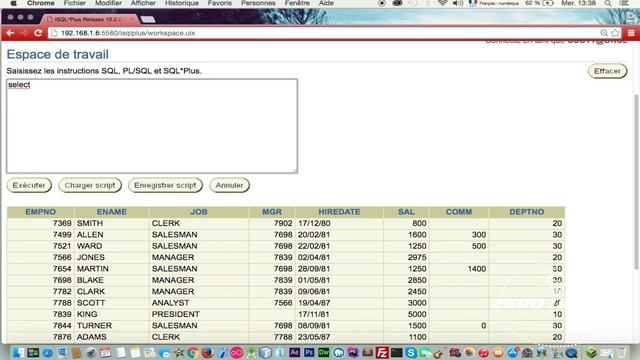Click the Effacer button
The image size is (640, 360).
pyautogui.click(x=607, y=71)
